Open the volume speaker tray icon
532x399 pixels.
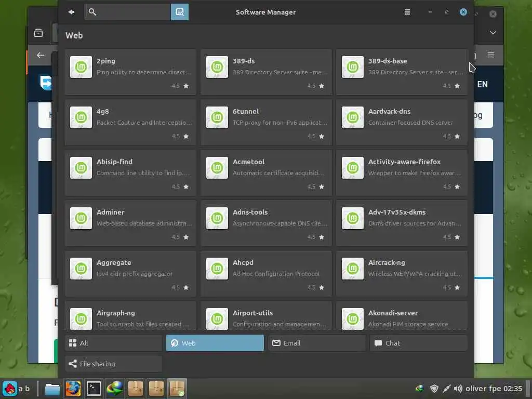coord(458,389)
